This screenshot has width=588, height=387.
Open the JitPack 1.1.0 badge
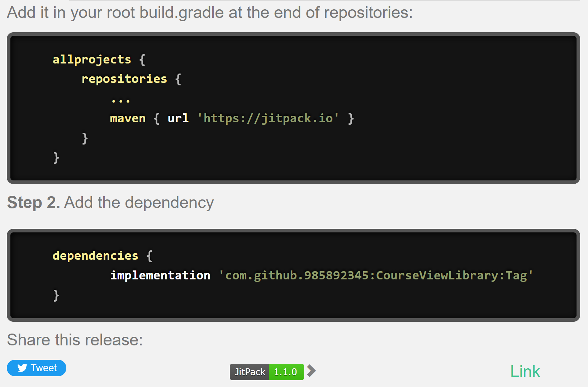pos(267,372)
